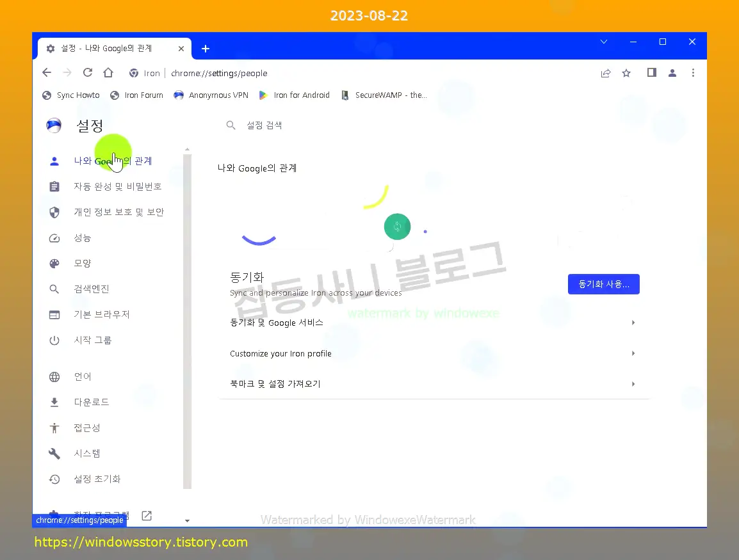Click the Iron site info icon
This screenshot has height=560, width=739.
pos(134,73)
